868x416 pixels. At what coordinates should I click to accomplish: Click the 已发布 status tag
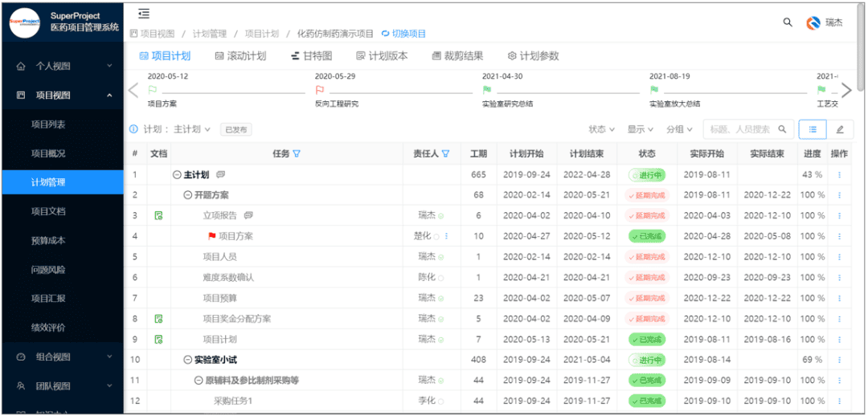click(235, 129)
